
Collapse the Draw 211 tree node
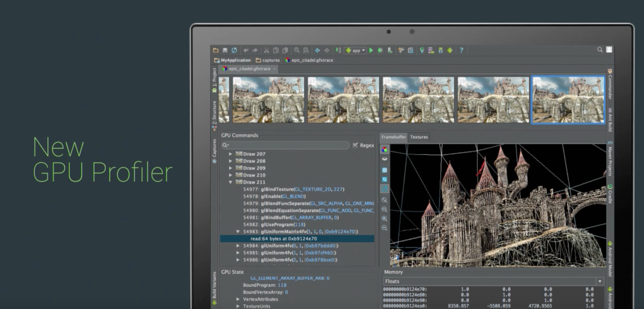click(231, 182)
